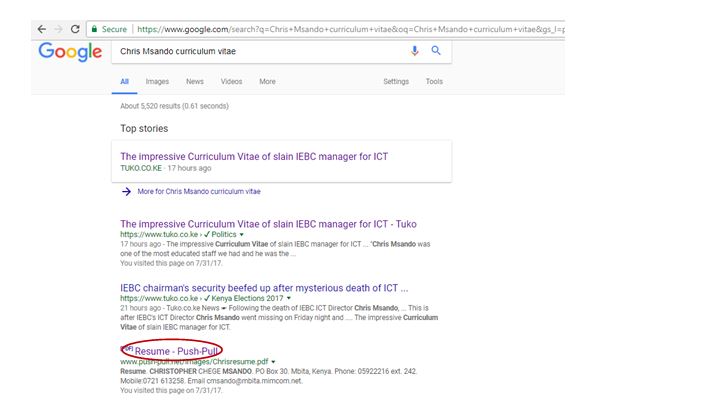
Task: Expand dropdown arrow next to Kenya Elections 2017
Action: [289, 299]
